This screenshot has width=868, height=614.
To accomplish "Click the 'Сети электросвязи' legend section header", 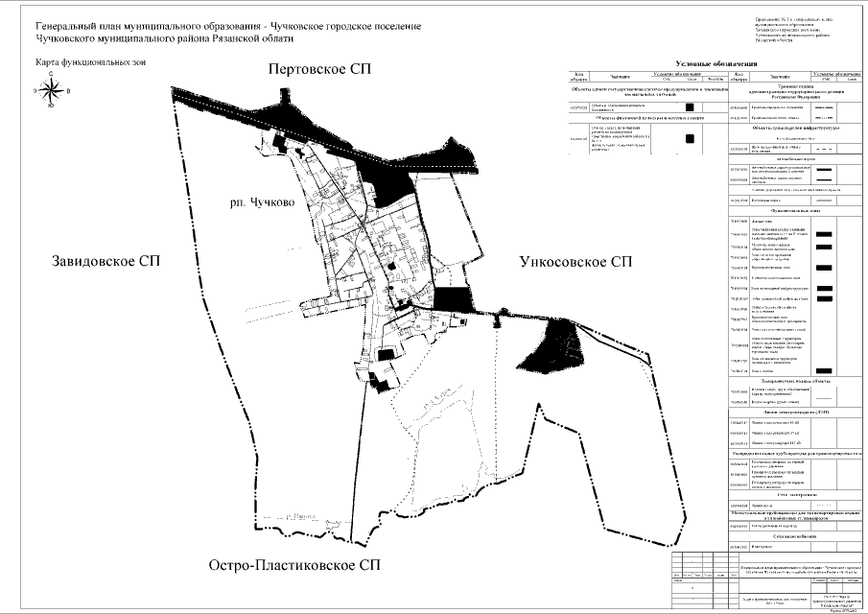I will point(795,493).
